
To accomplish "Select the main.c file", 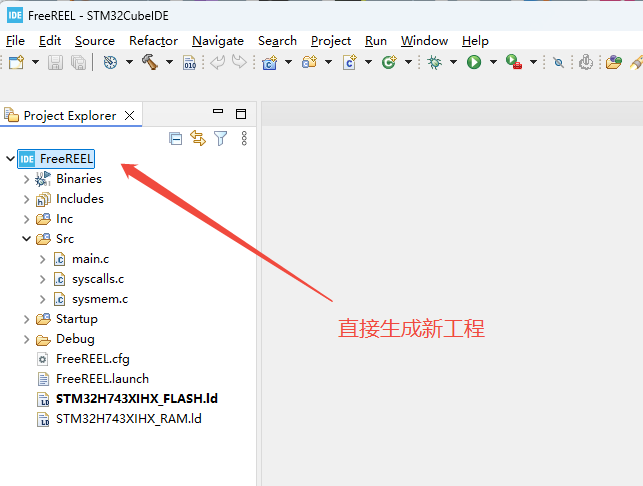I will tap(81, 259).
